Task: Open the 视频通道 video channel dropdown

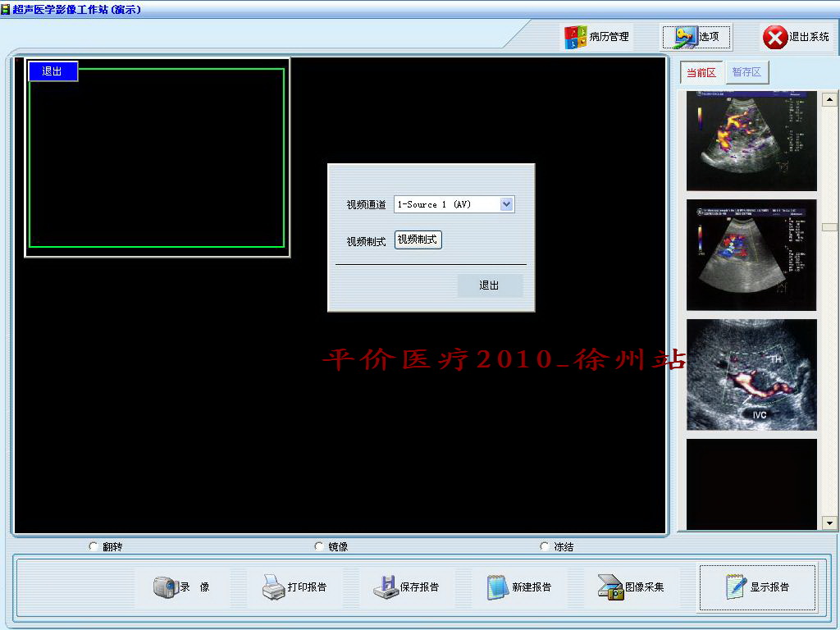Action: (x=507, y=204)
